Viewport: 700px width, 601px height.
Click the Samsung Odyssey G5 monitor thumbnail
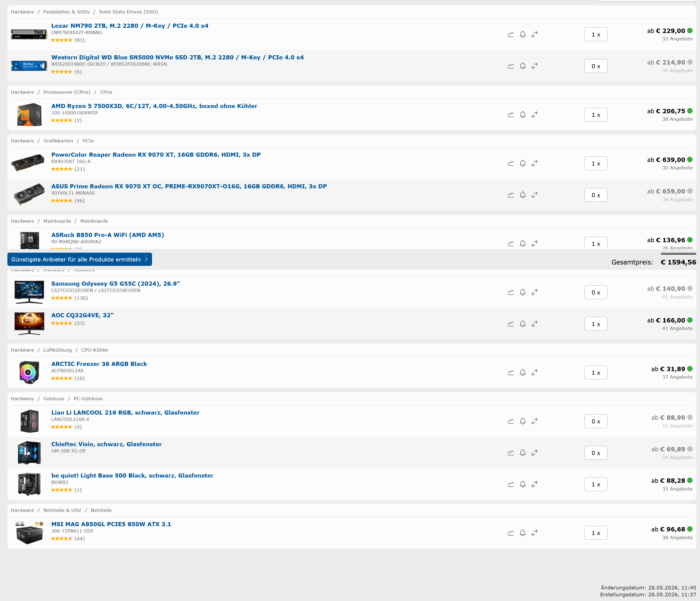point(29,292)
